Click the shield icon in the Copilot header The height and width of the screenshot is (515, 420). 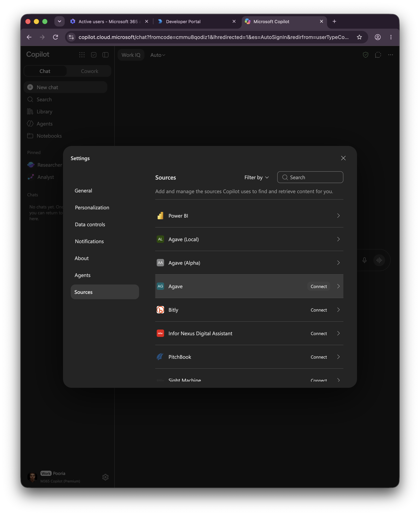(365, 55)
